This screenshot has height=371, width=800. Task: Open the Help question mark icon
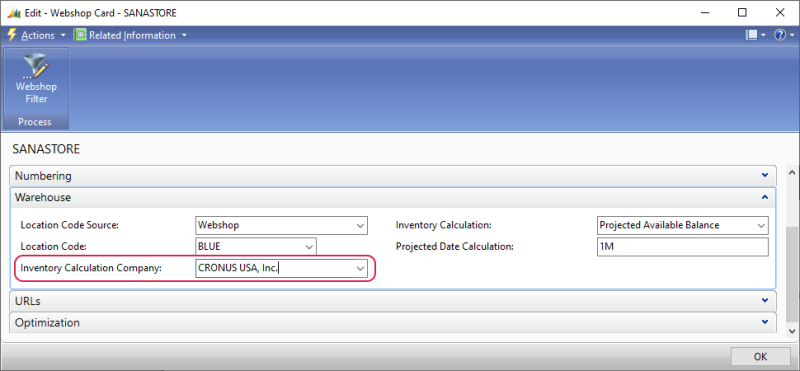pyautogui.click(x=780, y=35)
